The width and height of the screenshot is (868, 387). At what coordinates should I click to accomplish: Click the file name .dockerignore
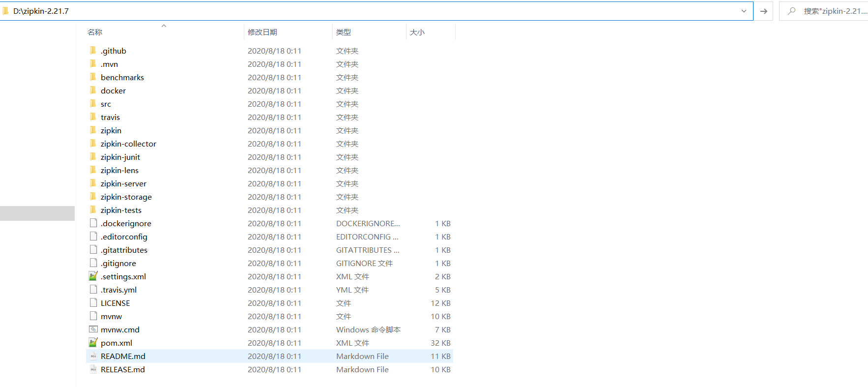126,223
